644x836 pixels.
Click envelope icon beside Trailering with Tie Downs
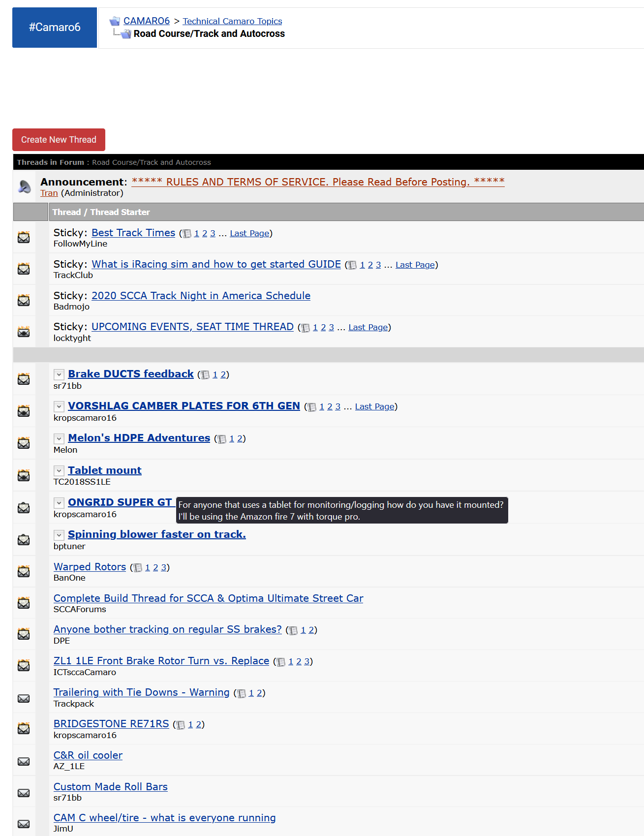tap(24, 698)
